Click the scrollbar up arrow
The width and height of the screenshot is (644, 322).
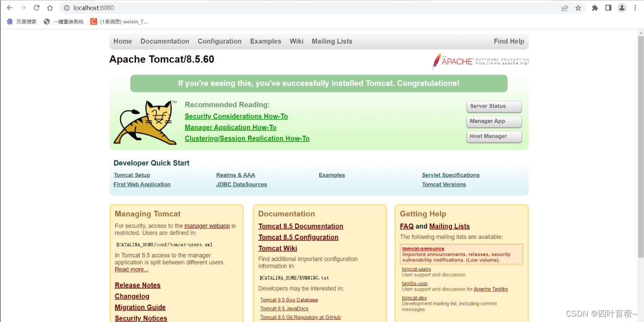640,32
